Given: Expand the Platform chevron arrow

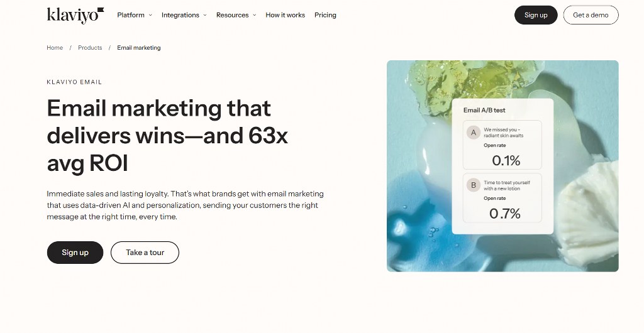Looking at the screenshot, I should tap(150, 15).
